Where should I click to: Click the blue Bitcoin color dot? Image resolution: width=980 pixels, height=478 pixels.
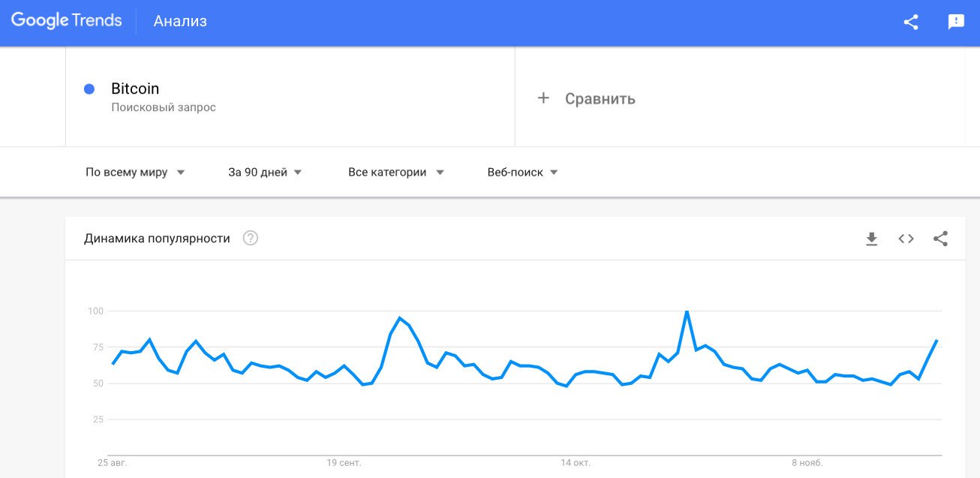tap(89, 89)
